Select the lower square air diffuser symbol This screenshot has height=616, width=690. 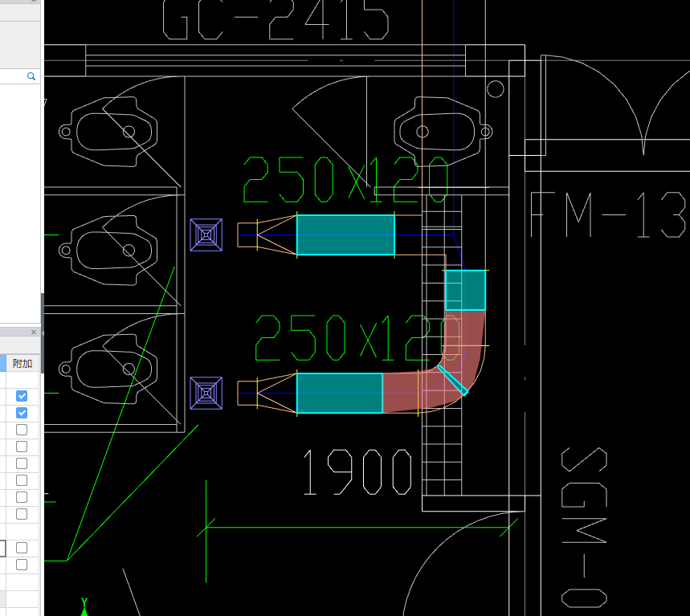pos(206,393)
